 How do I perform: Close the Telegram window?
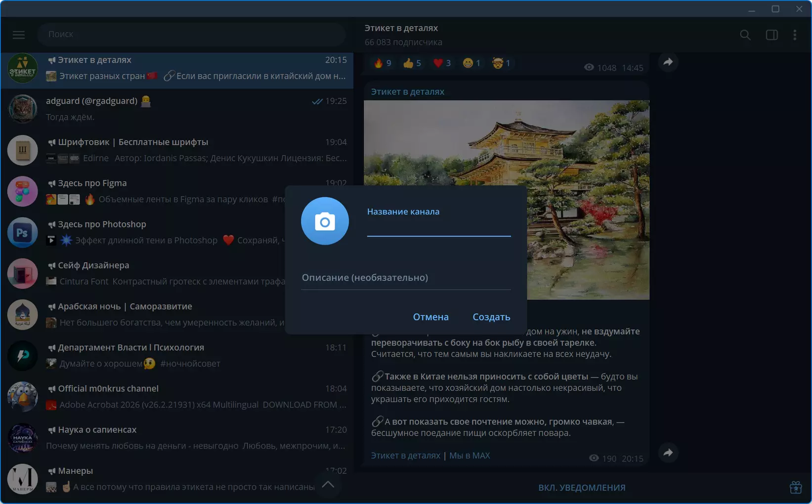[x=799, y=9]
